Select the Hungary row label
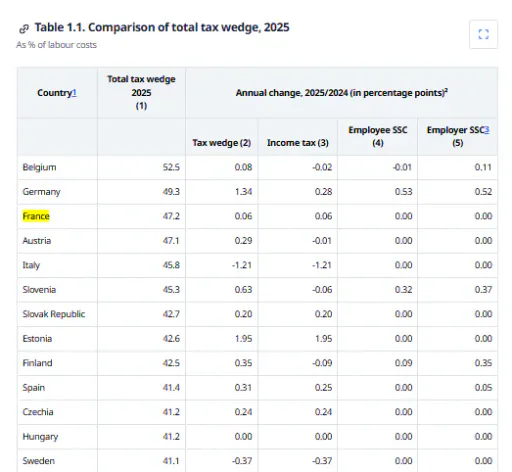This screenshot has height=472, width=512. [40, 437]
